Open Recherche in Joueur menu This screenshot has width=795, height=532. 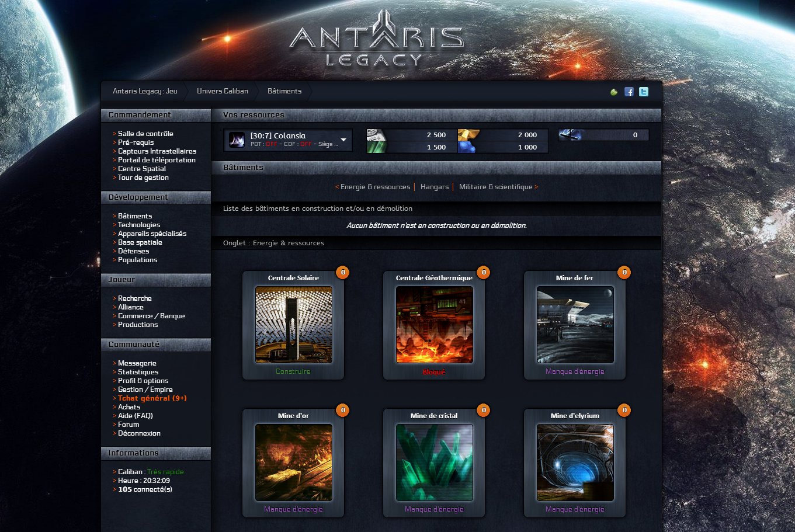pyautogui.click(x=134, y=298)
